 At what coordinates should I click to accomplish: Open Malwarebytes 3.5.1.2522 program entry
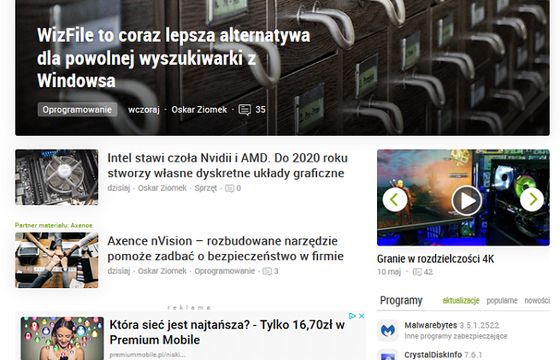452,325
